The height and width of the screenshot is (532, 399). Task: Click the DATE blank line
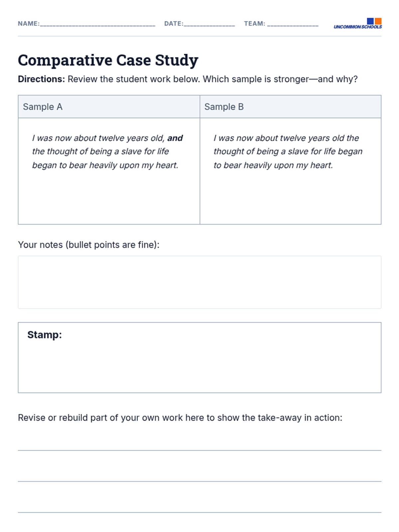point(209,24)
